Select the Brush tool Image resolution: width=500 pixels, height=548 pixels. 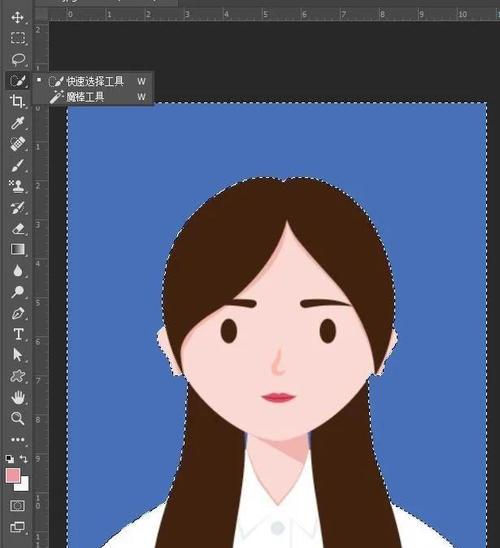tap(17, 165)
